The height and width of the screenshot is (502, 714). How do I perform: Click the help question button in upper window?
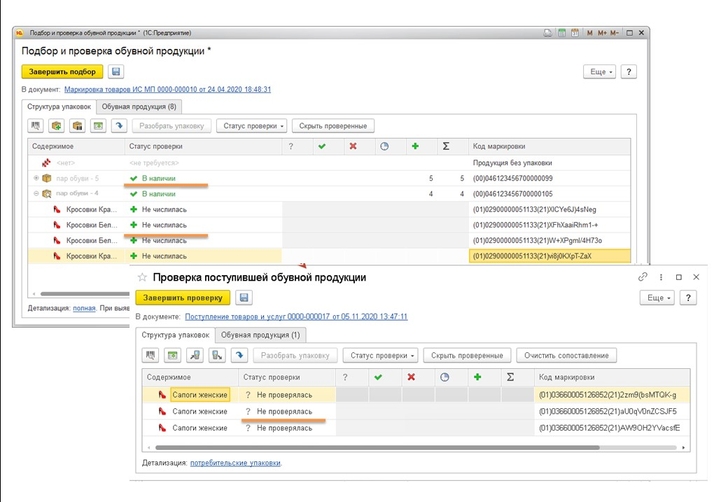pos(629,72)
